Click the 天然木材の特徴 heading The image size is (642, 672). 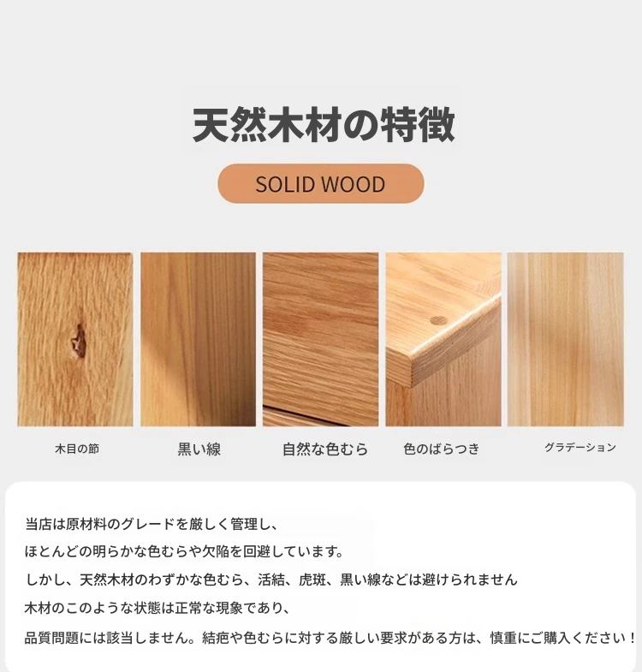(324, 125)
